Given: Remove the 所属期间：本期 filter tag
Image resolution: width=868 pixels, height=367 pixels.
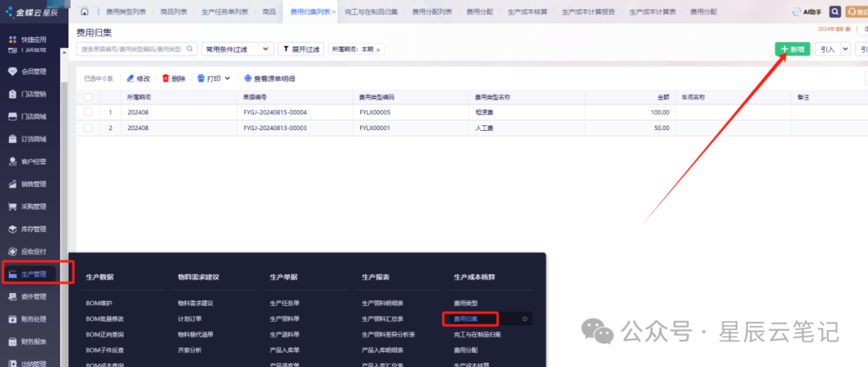Looking at the screenshot, I should (x=378, y=50).
